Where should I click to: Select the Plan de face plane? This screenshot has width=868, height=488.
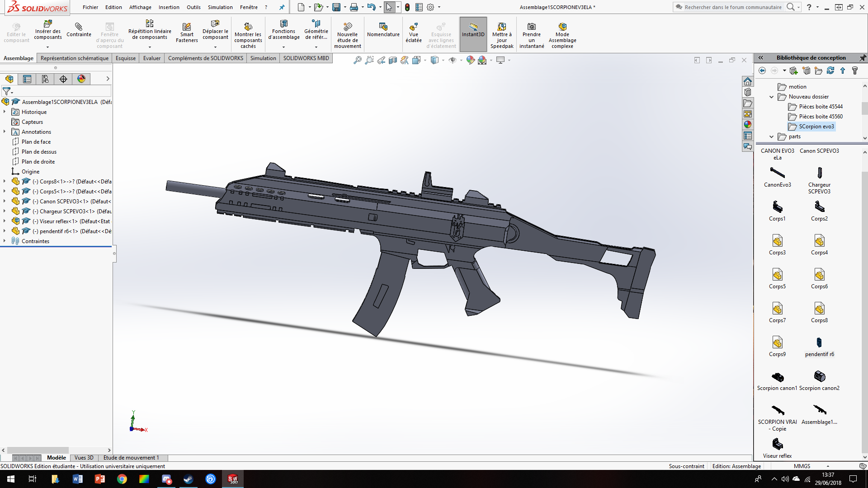click(x=36, y=141)
